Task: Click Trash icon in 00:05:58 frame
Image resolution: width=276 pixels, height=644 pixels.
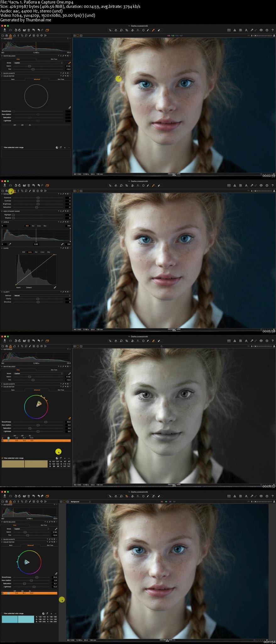Action: click(29, 185)
